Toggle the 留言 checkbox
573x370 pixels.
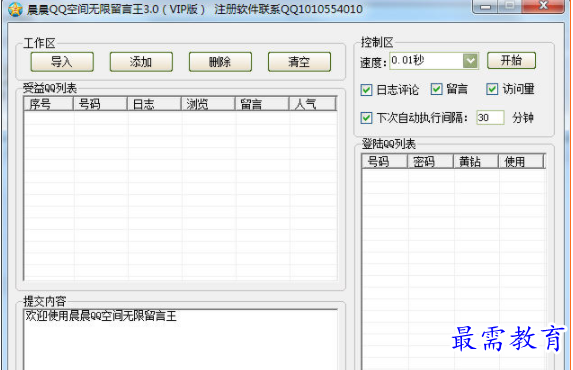coord(436,89)
